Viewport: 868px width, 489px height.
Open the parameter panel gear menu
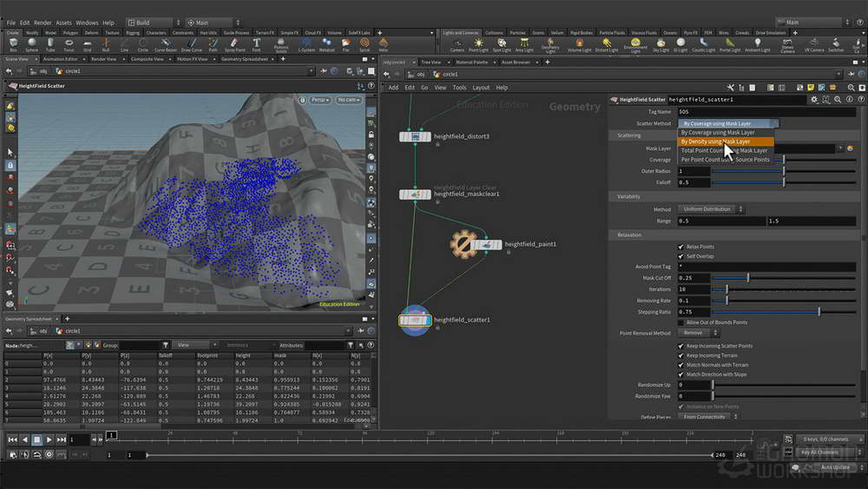tap(814, 100)
